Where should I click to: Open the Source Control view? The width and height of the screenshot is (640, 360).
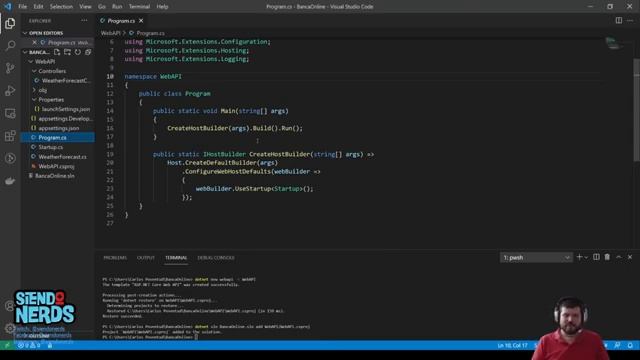(10, 68)
